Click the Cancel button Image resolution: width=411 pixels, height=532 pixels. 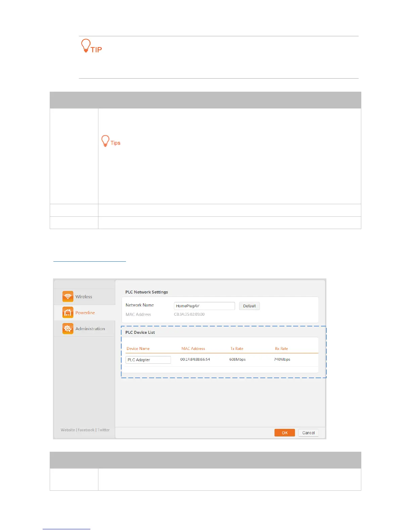click(308, 433)
